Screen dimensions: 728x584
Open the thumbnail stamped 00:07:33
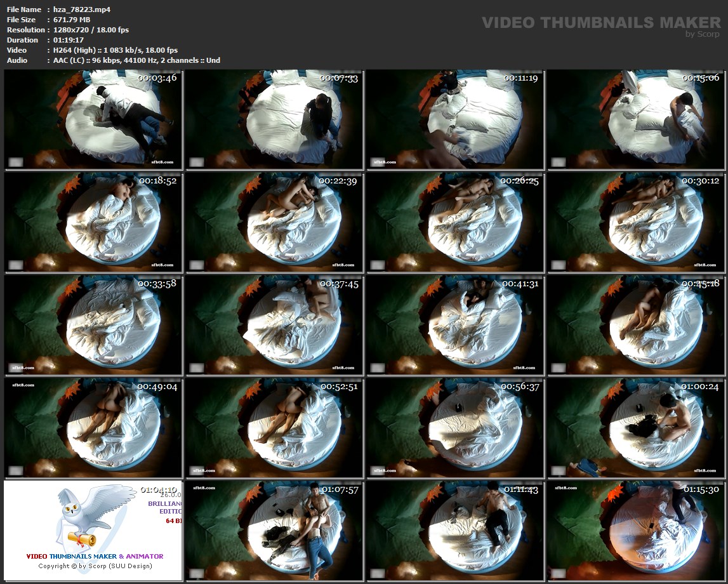274,120
